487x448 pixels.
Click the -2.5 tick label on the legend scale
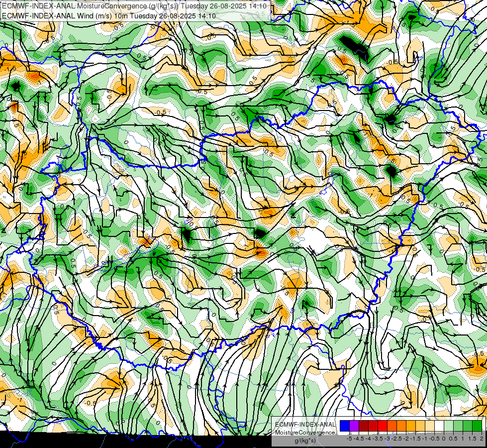tap(396, 439)
